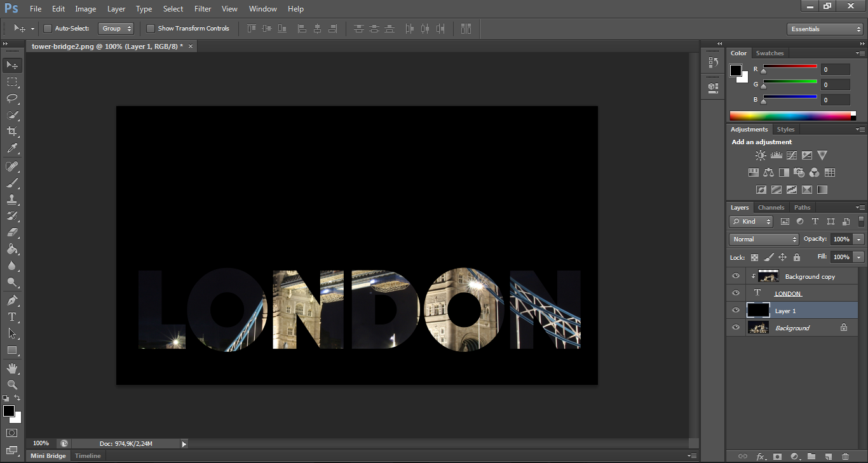Hide the LONDON text layer

pyautogui.click(x=736, y=293)
